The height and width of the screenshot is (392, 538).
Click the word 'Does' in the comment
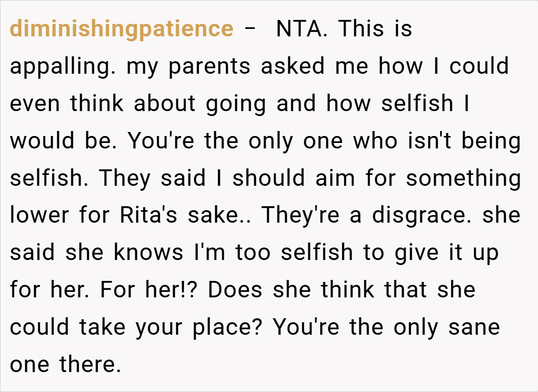(232, 290)
